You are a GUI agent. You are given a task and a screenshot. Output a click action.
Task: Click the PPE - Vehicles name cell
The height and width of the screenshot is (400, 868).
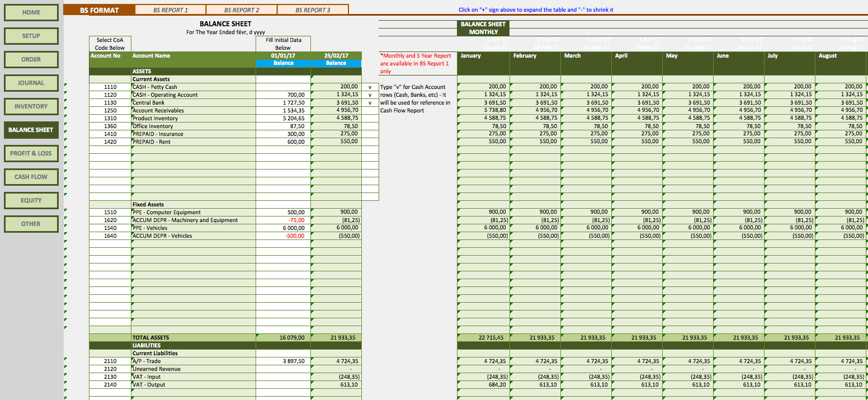(x=194, y=228)
